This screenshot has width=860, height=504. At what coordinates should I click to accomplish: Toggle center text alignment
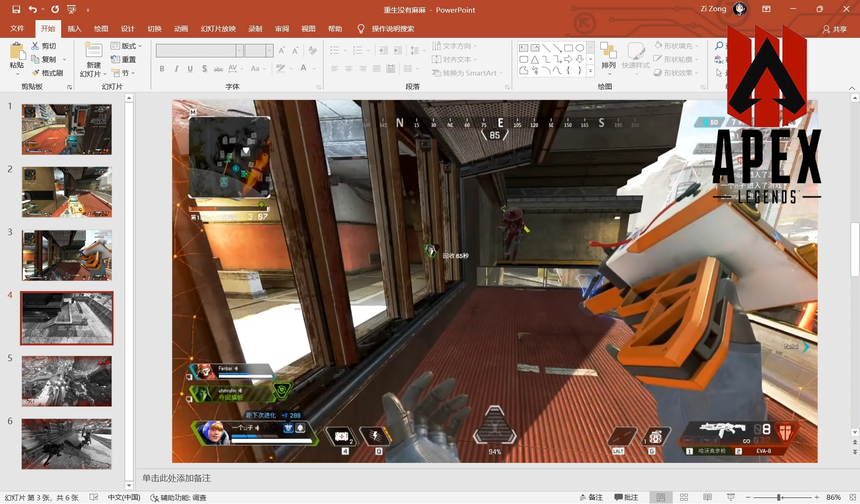point(348,69)
